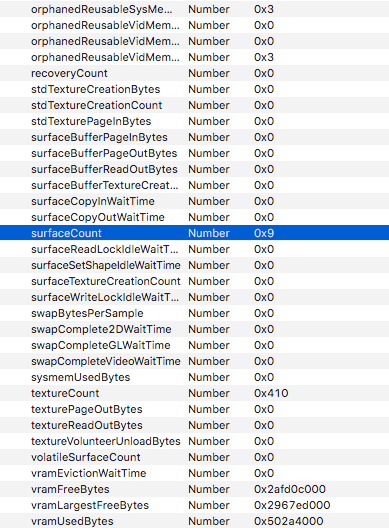Click the Number type cell of recoveryCount
The width and height of the screenshot is (389, 528).
(209, 73)
